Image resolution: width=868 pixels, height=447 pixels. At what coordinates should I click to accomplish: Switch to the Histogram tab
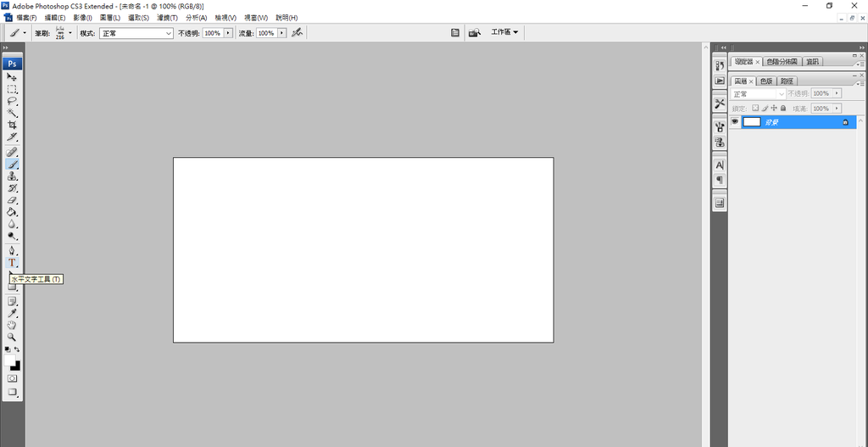point(781,61)
